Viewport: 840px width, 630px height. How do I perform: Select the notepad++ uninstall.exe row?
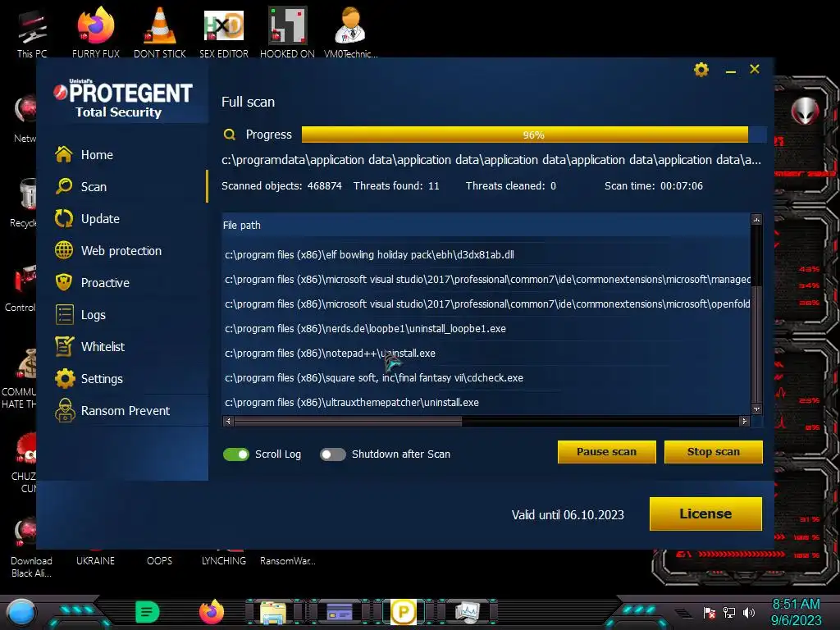coord(486,354)
